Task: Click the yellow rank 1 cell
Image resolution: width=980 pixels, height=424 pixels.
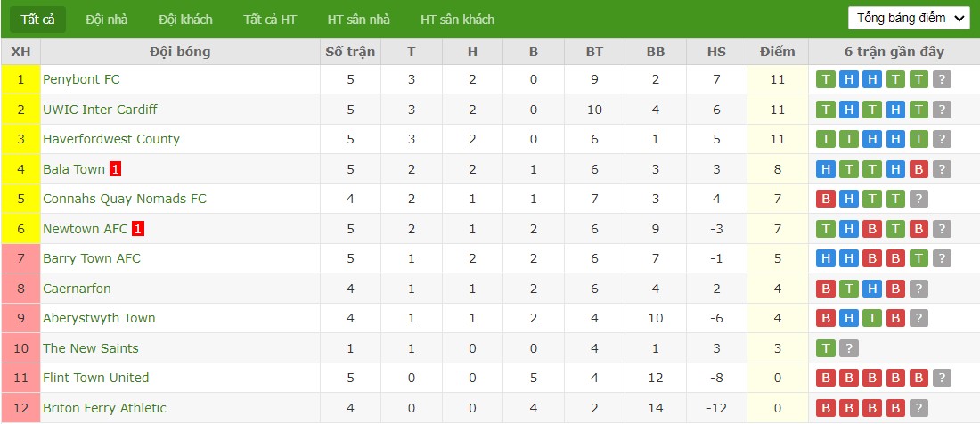Action: 21,80
